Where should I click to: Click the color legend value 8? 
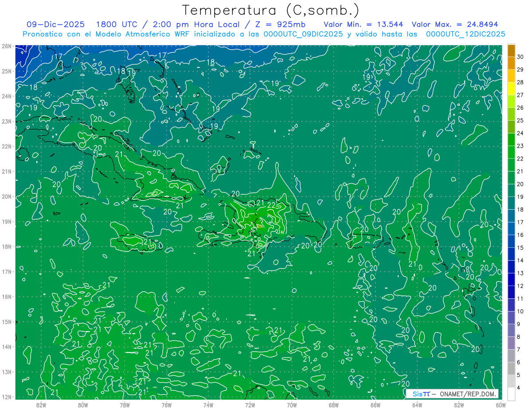[519, 337]
